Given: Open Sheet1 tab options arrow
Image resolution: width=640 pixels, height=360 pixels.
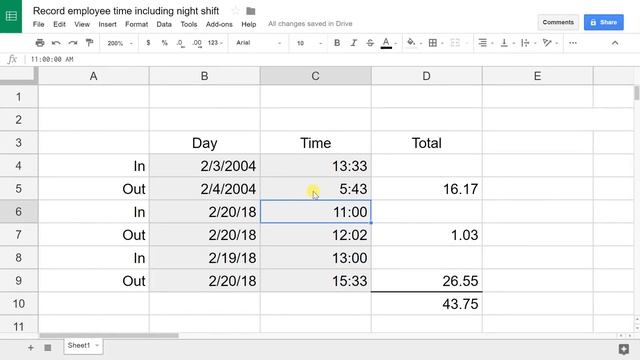Looking at the screenshot, I should click(x=97, y=346).
